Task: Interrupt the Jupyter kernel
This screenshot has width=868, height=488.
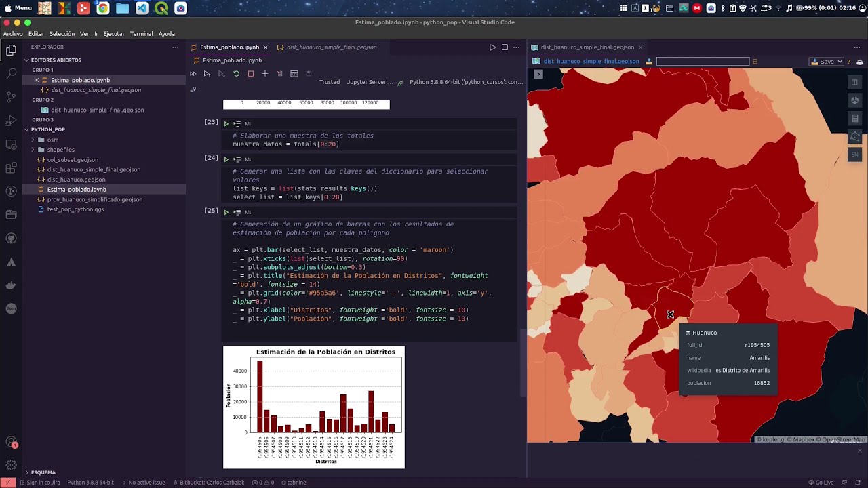Action: (250, 73)
